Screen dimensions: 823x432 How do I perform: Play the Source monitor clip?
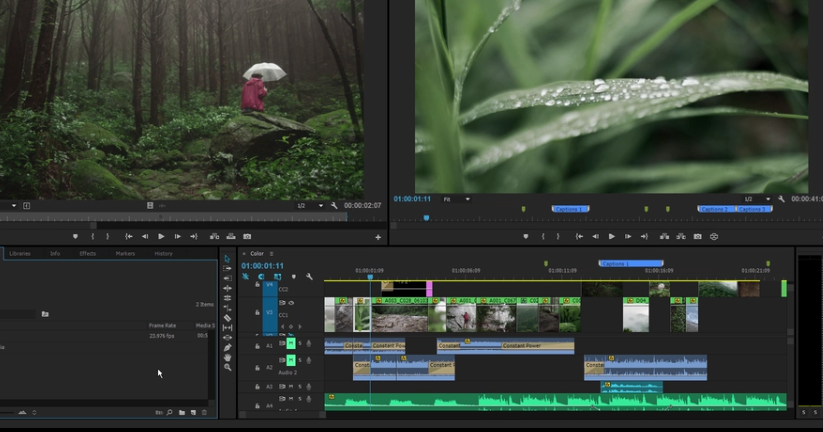161,237
